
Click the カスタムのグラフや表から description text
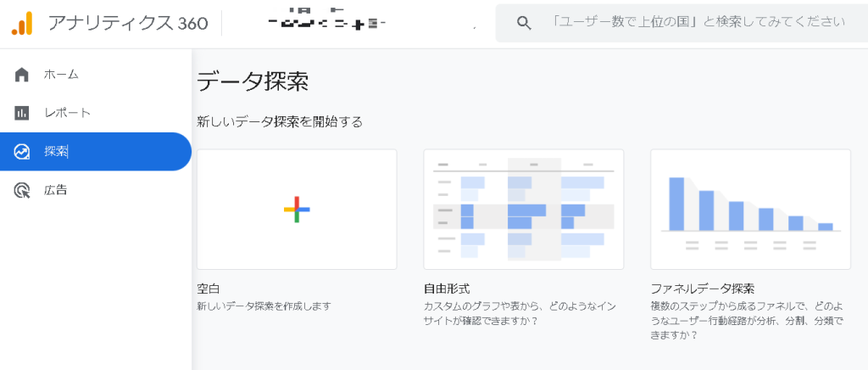(520, 313)
